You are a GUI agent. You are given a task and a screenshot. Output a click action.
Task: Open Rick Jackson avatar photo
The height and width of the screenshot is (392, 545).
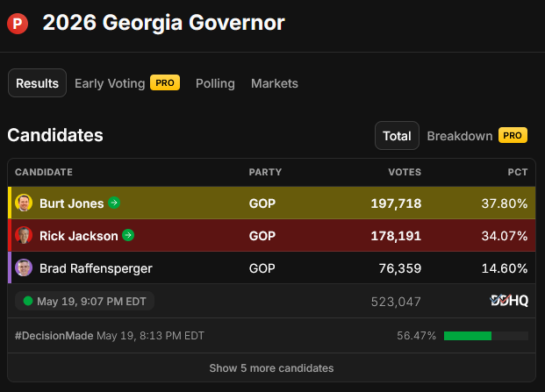24,235
